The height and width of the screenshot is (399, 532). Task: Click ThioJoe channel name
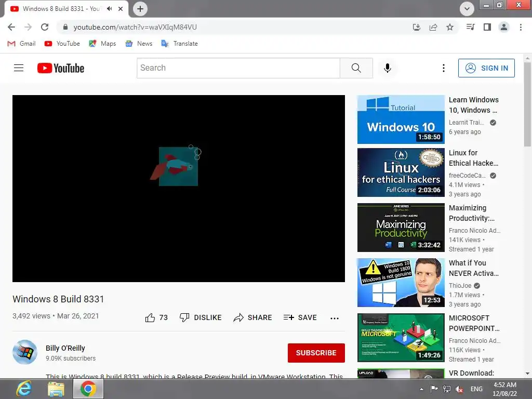[x=460, y=286]
